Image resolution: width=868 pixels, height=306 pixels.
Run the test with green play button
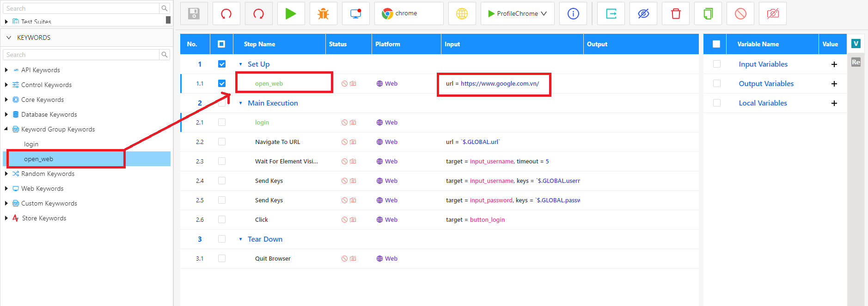[291, 13]
